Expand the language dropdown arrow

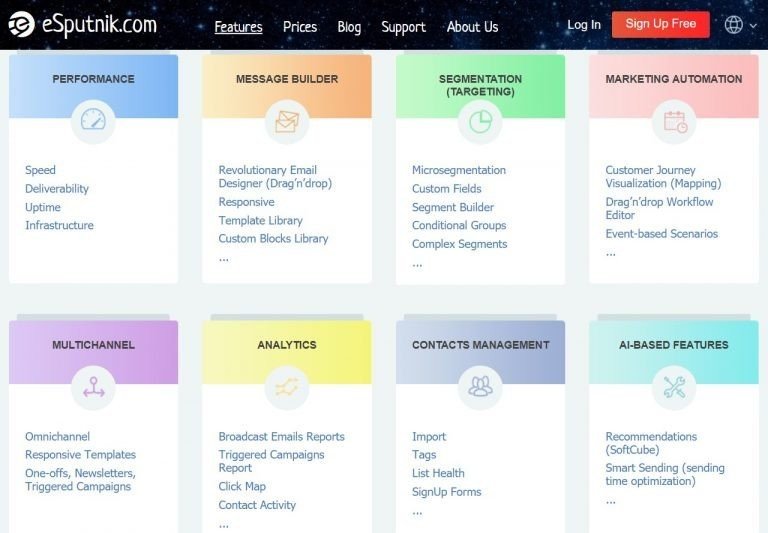coord(753,25)
